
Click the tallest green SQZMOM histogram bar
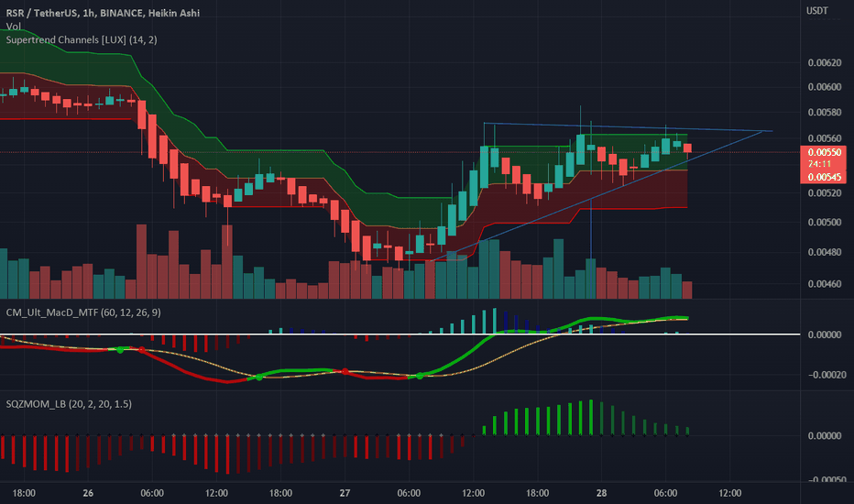[591, 417]
